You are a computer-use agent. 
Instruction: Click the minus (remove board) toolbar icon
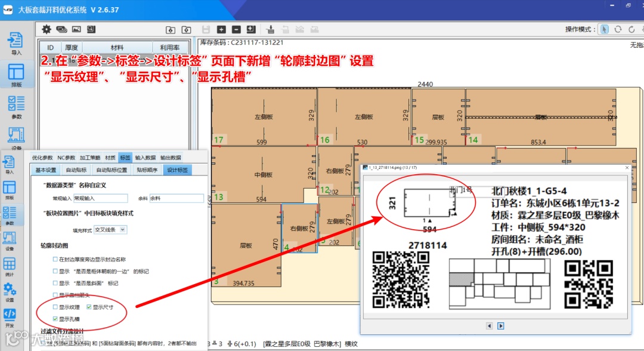point(236,29)
